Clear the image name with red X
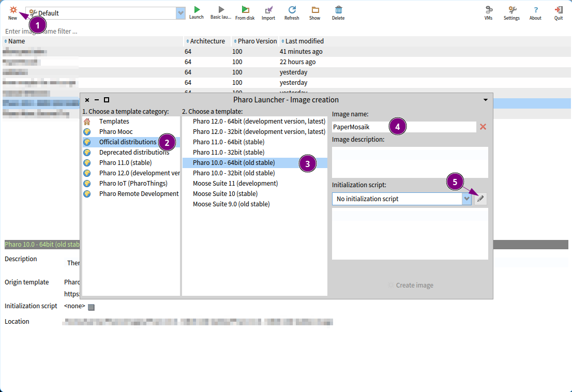Image resolution: width=572 pixels, height=392 pixels. [483, 127]
